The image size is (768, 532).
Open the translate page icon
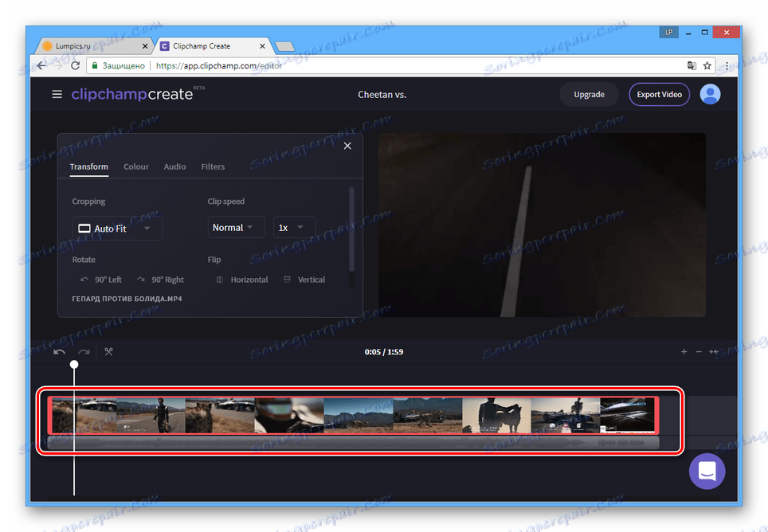pyautogui.click(x=692, y=65)
